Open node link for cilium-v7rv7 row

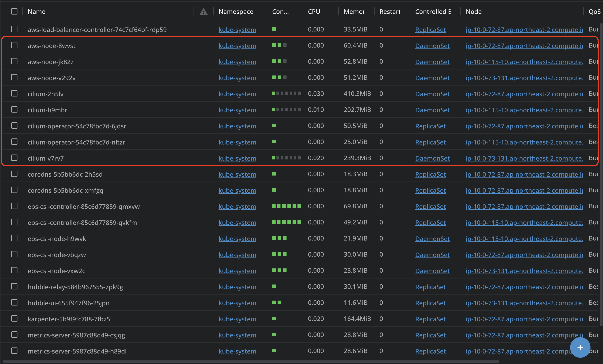[x=524, y=158]
